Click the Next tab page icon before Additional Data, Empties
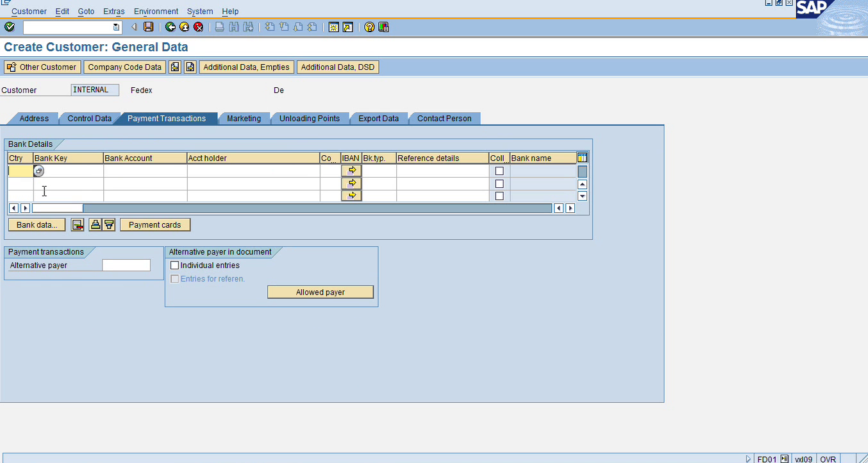Image resolution: width=868 pixels, height=463 pixels. [x=190, y=67]
